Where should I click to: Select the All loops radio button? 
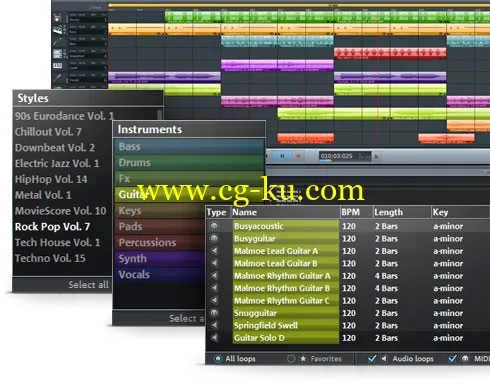pyautogui.click(x=218, y=359)
